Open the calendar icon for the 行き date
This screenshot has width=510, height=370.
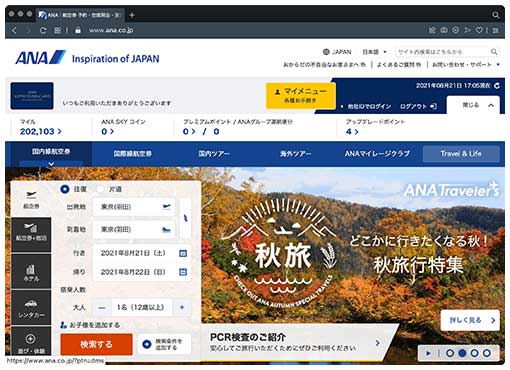point(183,253)
